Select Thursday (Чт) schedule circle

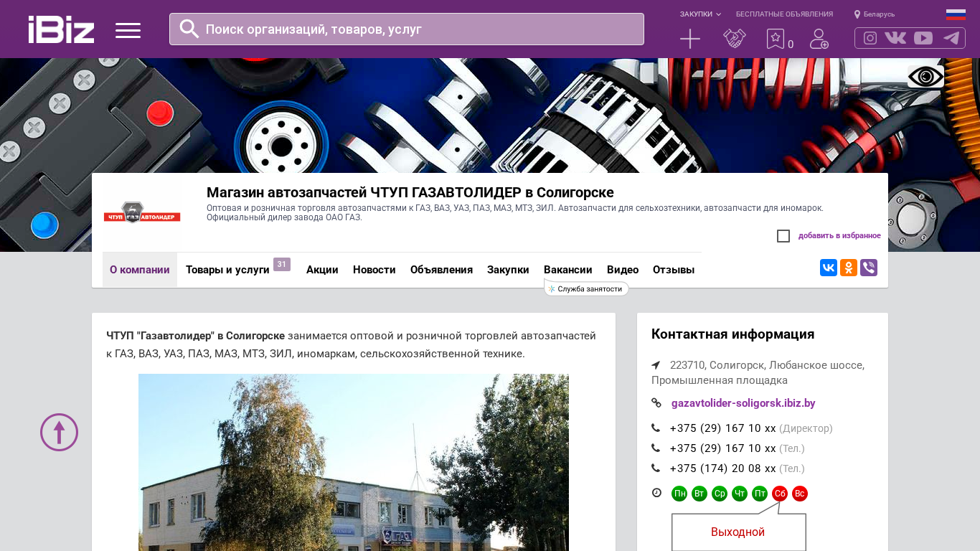pos(740,494)
